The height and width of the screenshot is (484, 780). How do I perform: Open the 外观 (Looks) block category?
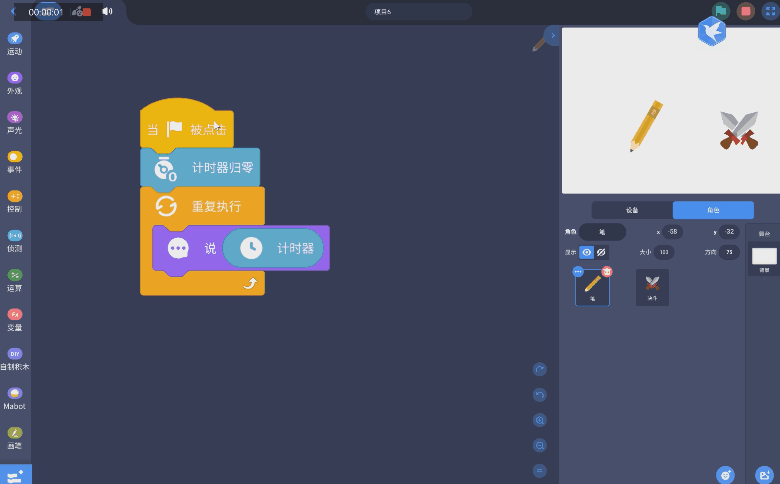point(14,83)
